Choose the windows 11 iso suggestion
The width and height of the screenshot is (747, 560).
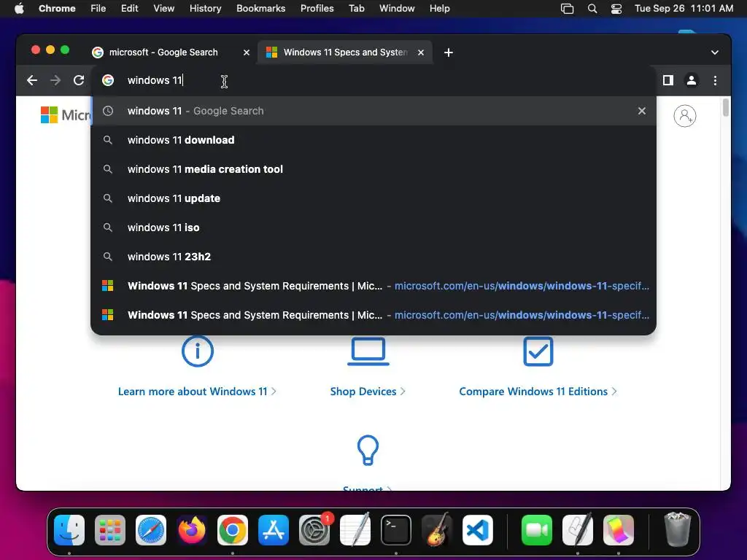373,227
